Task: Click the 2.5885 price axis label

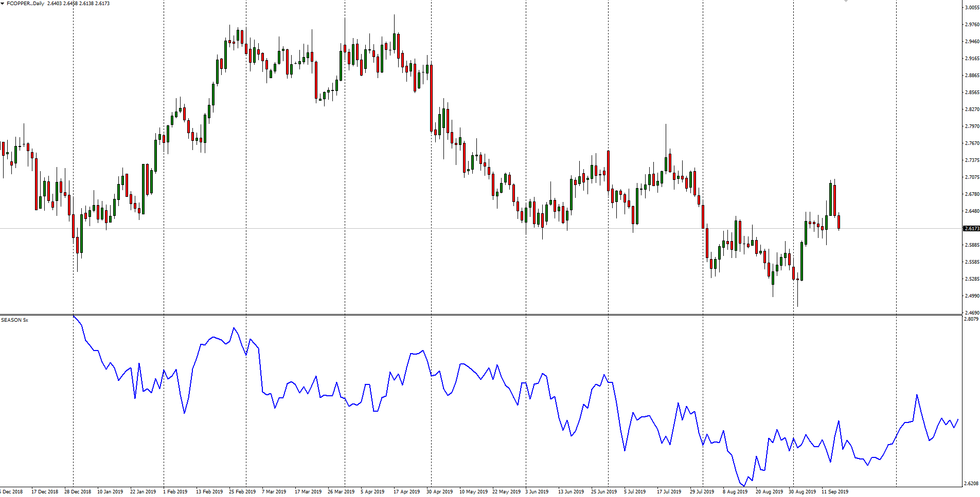Action: click(x=972, y=245)
